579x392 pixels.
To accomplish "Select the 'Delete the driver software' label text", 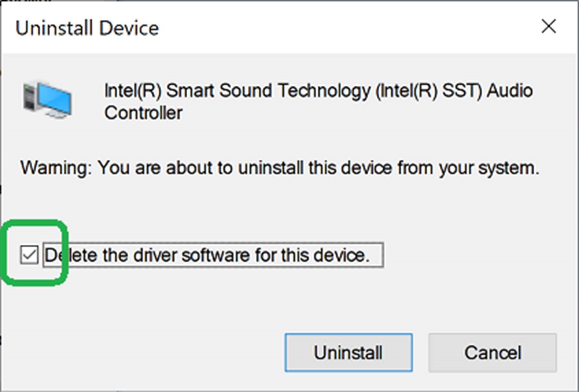I will (x=207, y=255).
